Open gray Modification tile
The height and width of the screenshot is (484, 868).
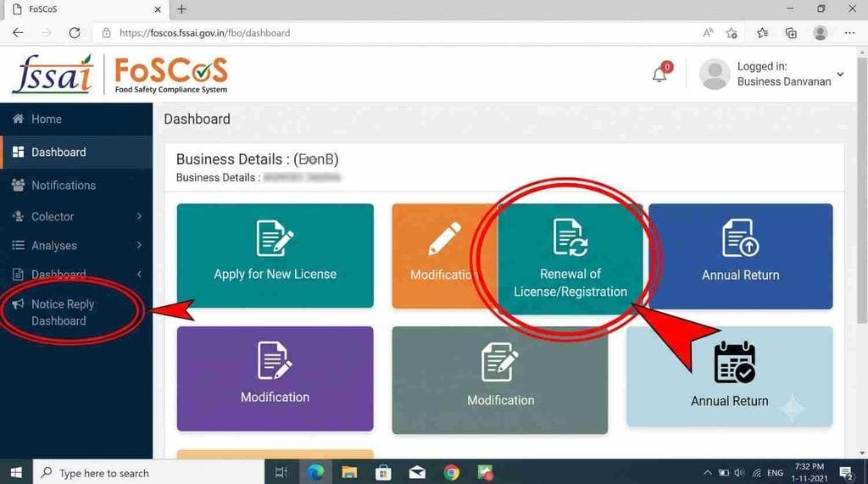click(500, 380)
